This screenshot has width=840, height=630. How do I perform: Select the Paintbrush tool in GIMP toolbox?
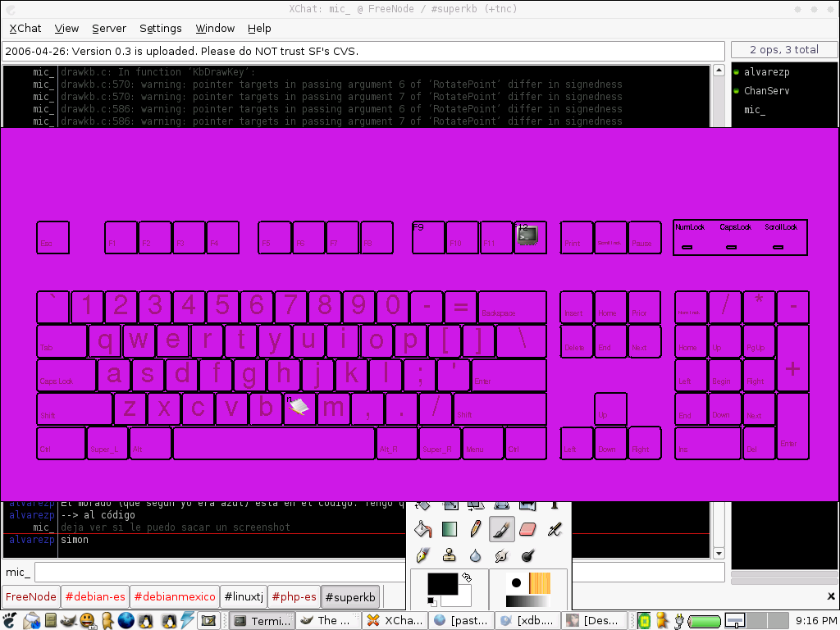(502, 530)
